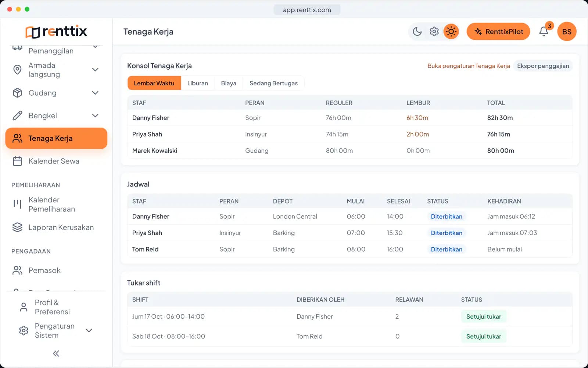
Task: Click the Pemasok people icon
Action: tap(17, 270)
